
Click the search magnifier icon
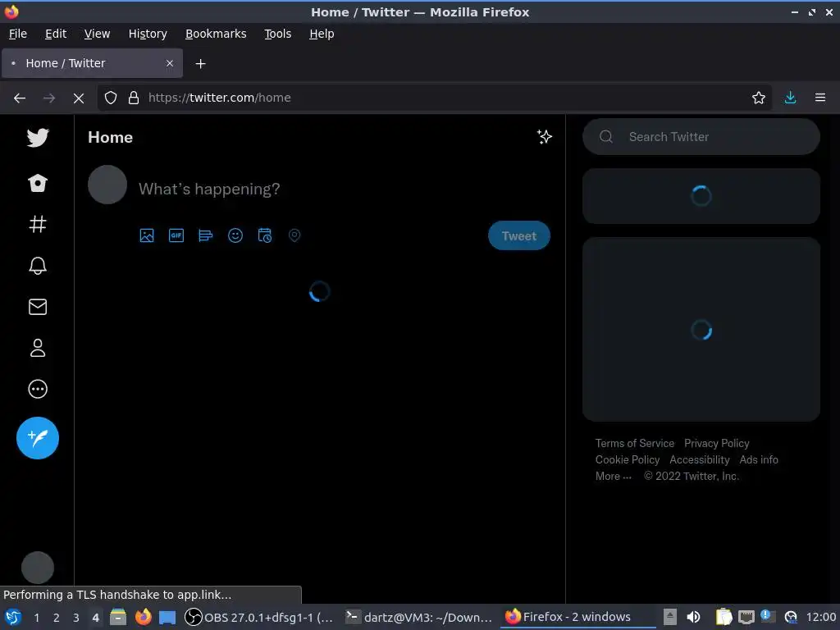pyautogui.click(x=606, y=137)
